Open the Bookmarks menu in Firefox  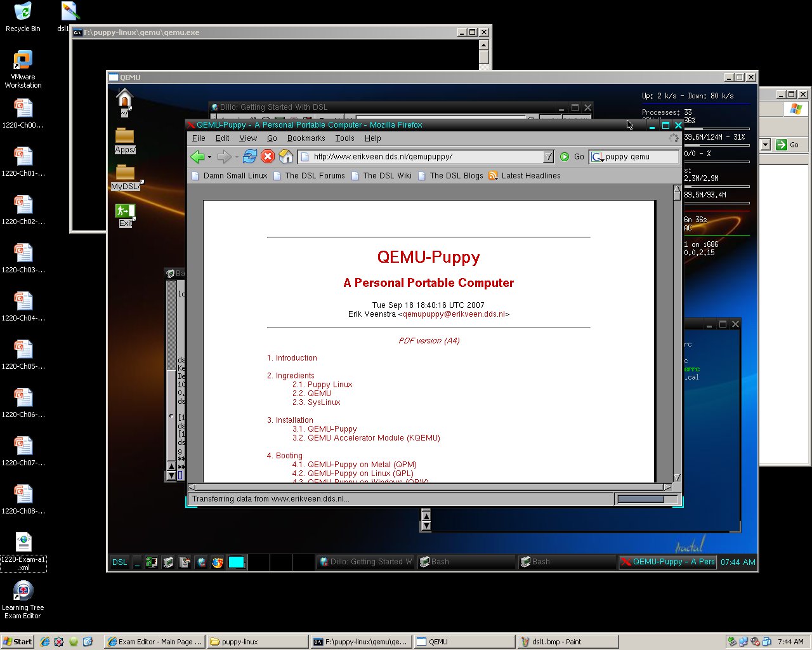(x=306, y=138)
